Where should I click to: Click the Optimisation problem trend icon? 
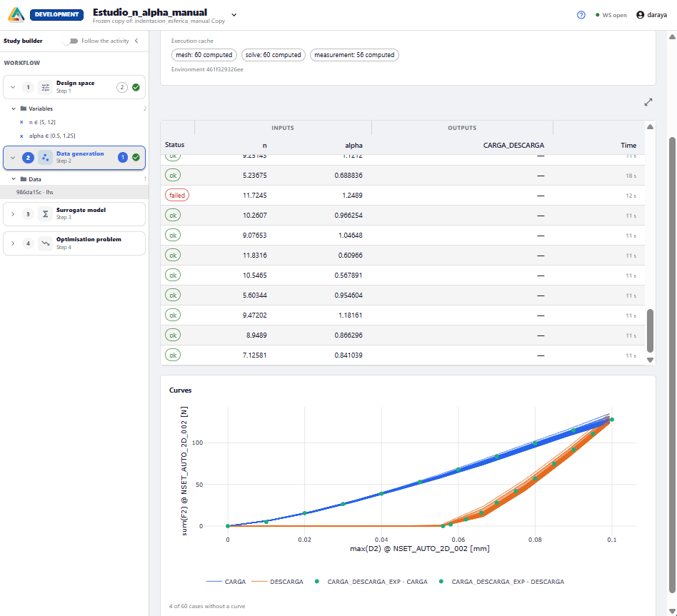(x=45, y=243)
